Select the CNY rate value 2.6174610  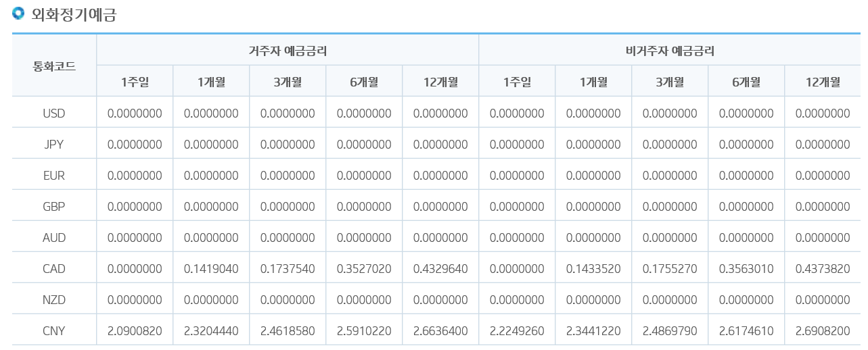(x=746, y=330)
